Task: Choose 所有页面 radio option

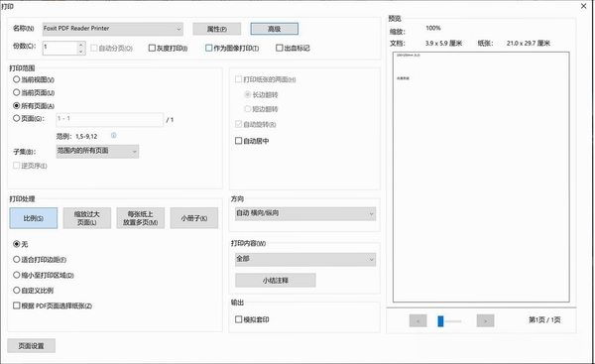Action: click(x=16, y=105)
